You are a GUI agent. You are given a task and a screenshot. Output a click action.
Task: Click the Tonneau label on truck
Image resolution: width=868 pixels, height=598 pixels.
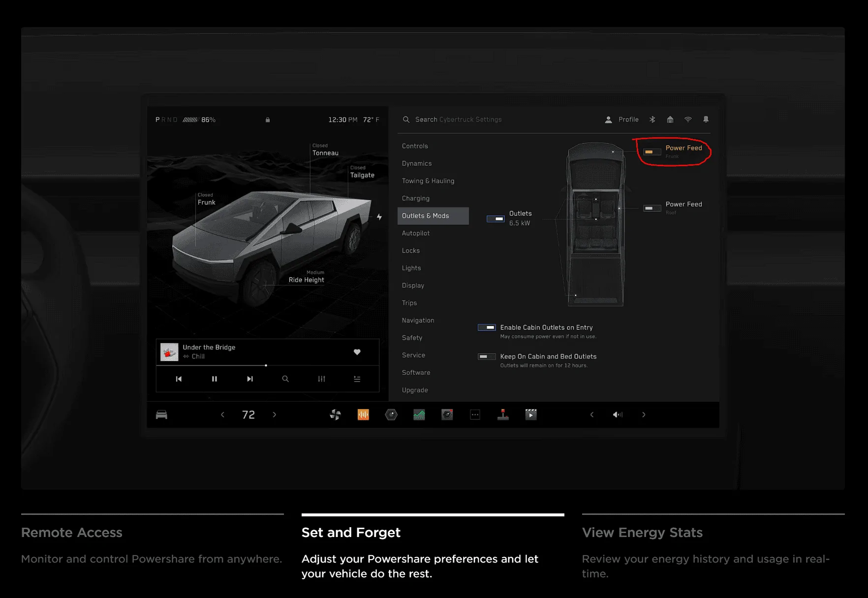[x=325, y=153]
